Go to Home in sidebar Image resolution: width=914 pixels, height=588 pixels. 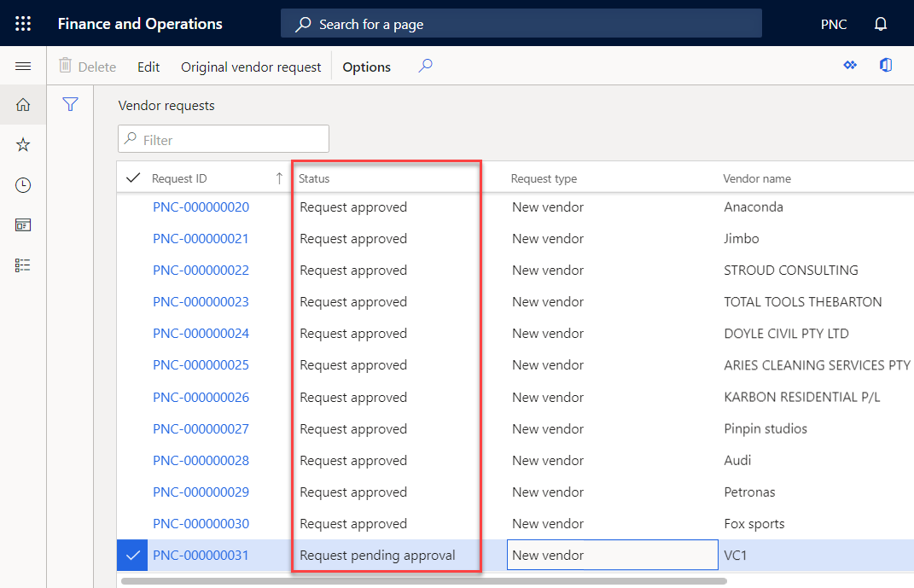tap(23, 105)
